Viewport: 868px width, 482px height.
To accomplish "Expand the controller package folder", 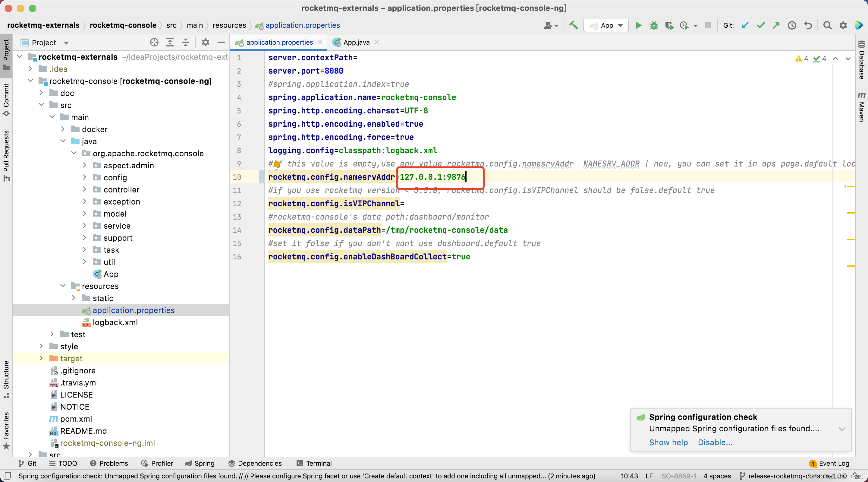I will (x=85, y=189).
